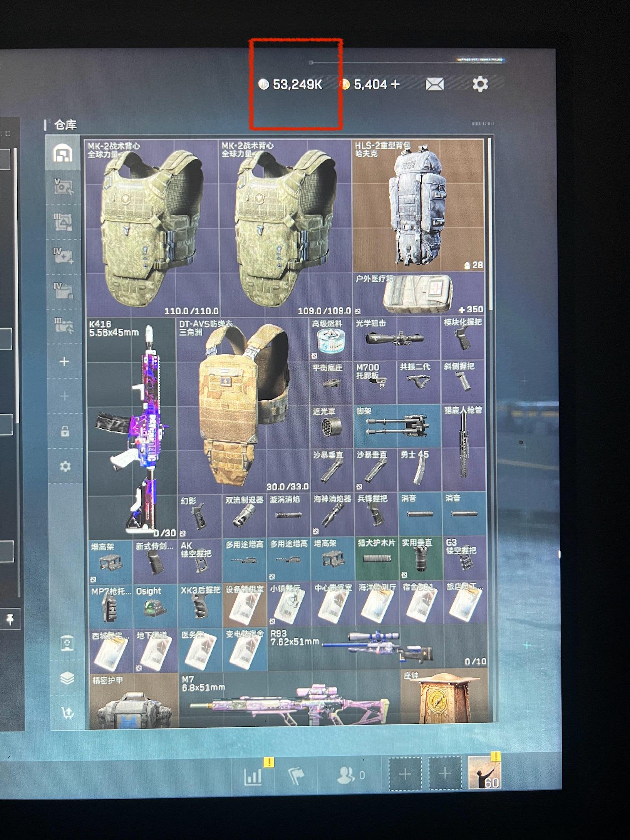Screen dimensions: 630x840
Task: Click the plus button beside 5,404
Action: 395,84
